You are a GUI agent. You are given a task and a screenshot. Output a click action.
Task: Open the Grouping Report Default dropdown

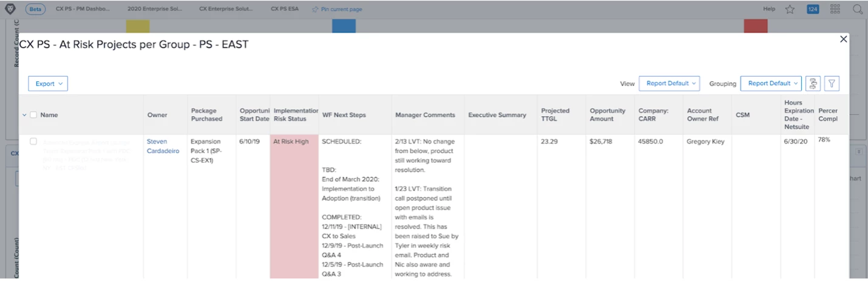(771, 84)
